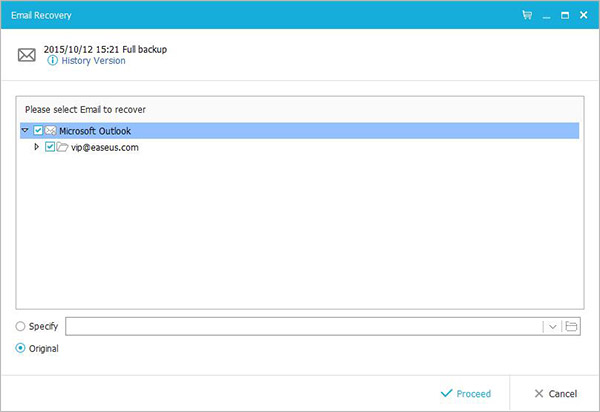Click the History Version info icon
Screen dimensions: 600x412
point(52,60)
